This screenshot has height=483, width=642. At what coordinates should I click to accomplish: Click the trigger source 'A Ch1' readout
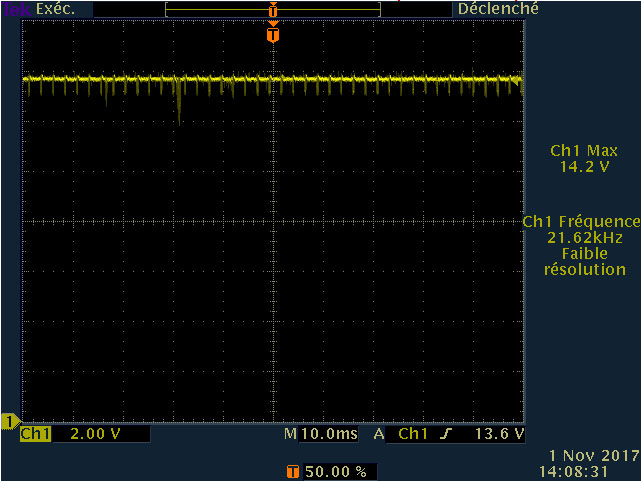401,434
